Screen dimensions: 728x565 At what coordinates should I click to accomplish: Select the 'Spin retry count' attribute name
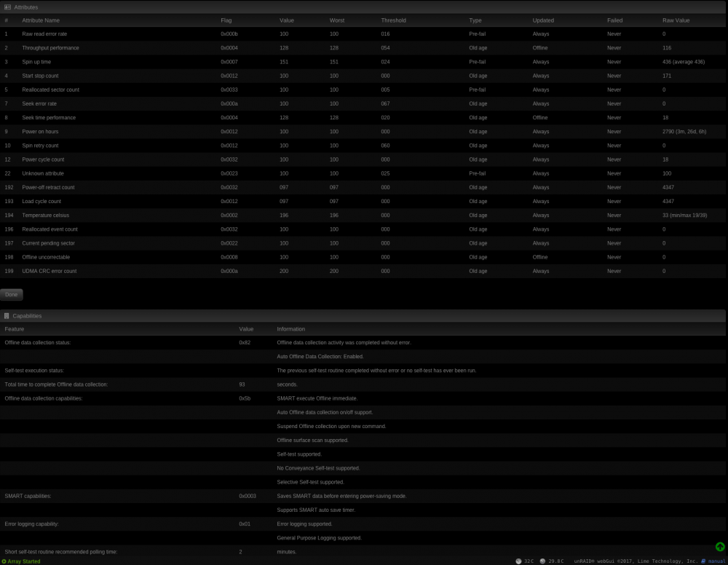pos(40,146)
